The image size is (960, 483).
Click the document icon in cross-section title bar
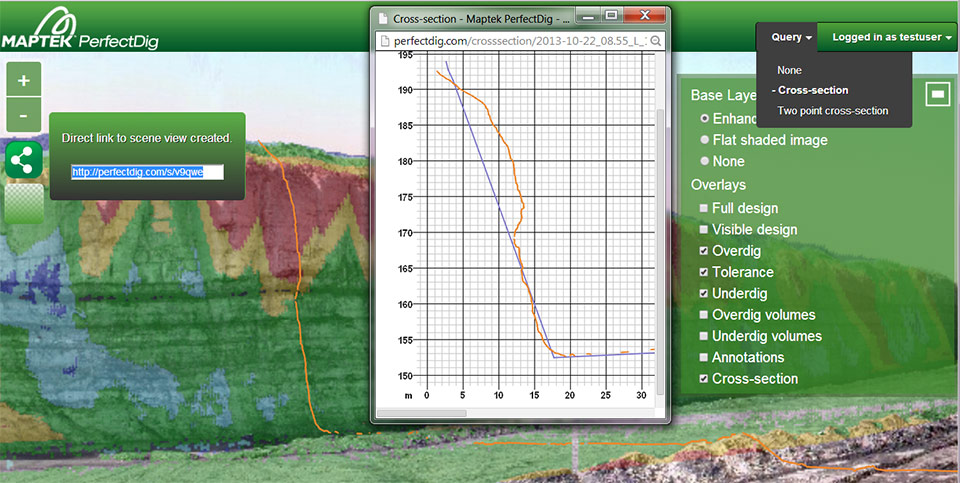point(384,18)
